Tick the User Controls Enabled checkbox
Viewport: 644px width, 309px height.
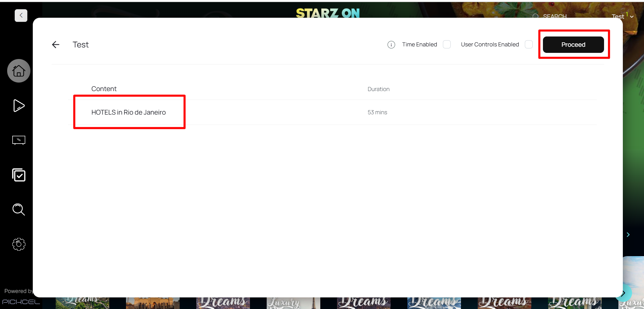(529, 45)
